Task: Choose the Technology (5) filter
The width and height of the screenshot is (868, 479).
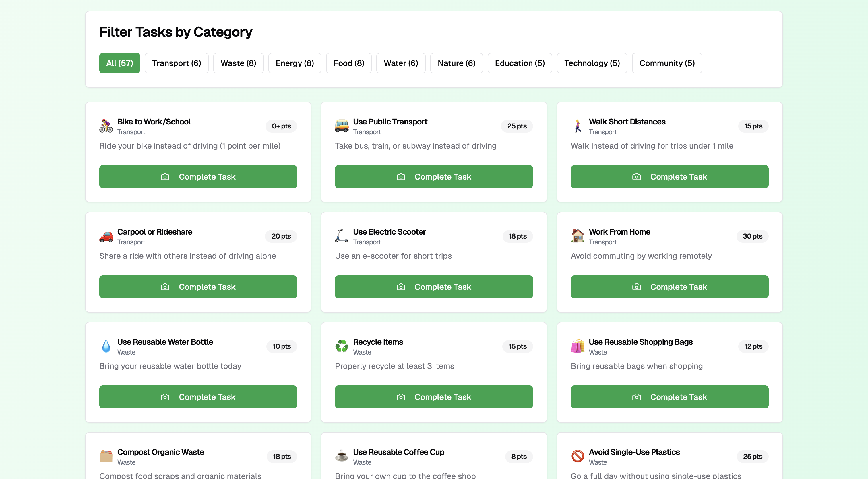Action: point(592,63)
